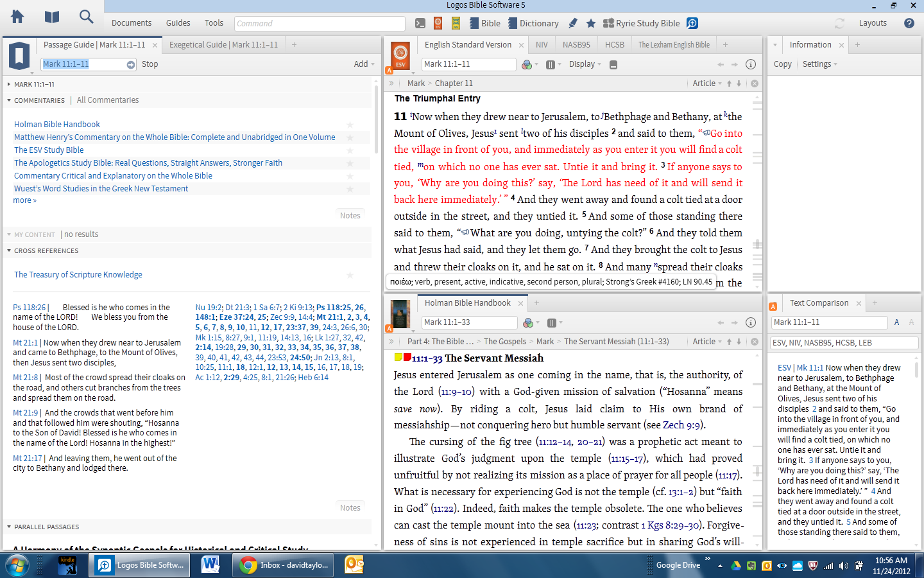Toggle the ESV reading view icon
The width and height of the screenshot is (924, 578).
click(613, 64)
